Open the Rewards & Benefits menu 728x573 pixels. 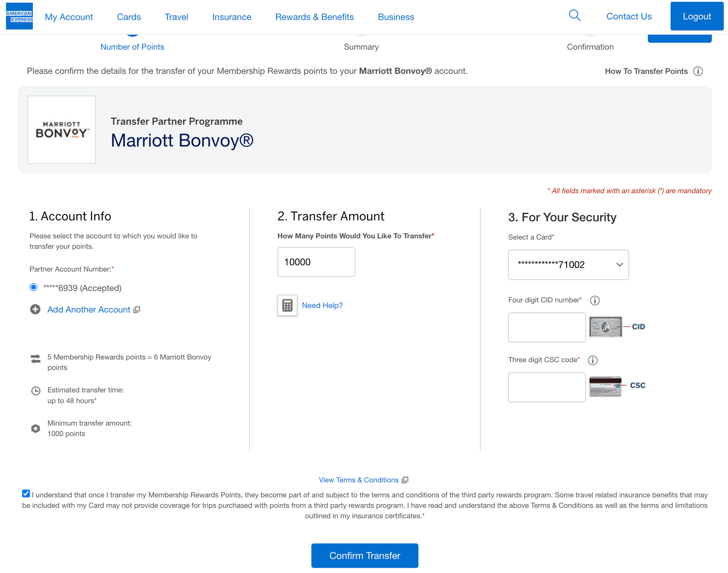pos(315,17)
